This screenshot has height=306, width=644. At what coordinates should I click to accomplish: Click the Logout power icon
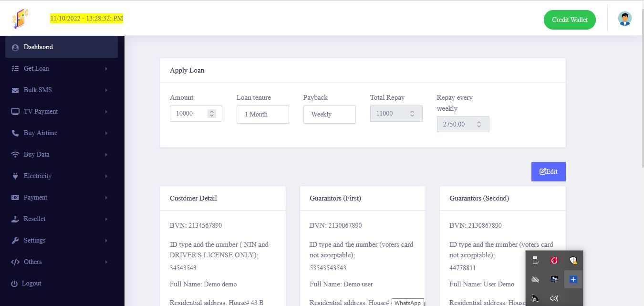click(x=14, y=284)
